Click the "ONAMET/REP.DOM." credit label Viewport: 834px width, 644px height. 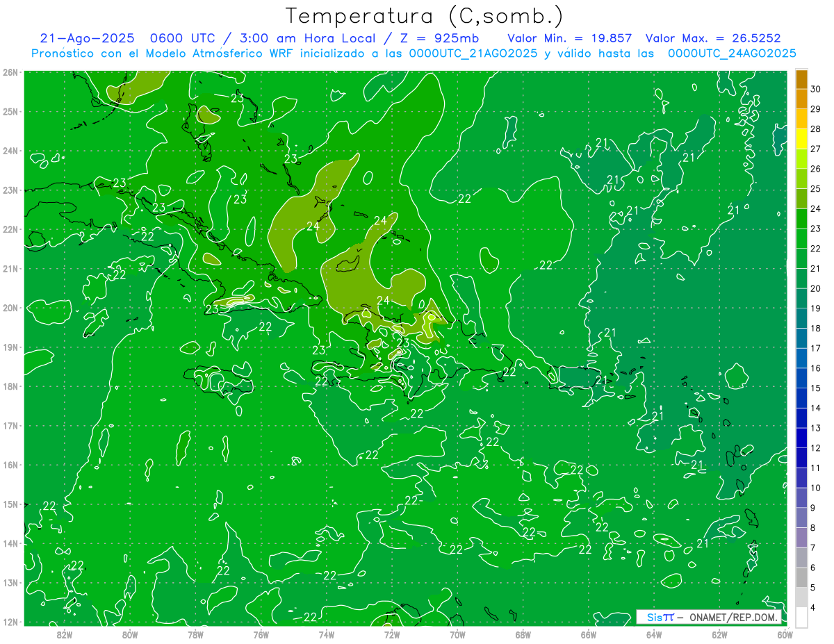(x=732, y=617)
